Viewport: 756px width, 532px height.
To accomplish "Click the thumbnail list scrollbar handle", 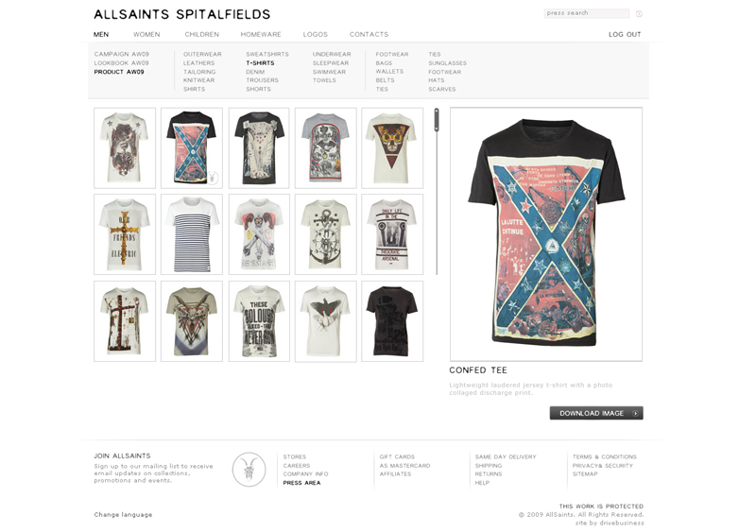I will 437,120.
